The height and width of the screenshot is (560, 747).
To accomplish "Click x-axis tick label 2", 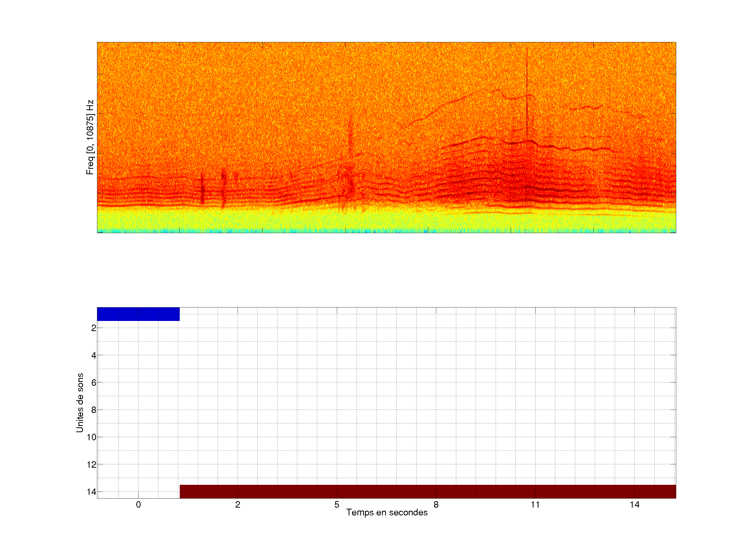I will (238, 505).
